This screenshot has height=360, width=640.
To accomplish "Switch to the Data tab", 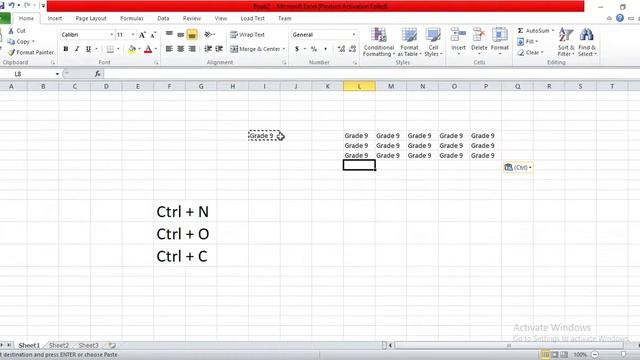I will pos(163,18).
